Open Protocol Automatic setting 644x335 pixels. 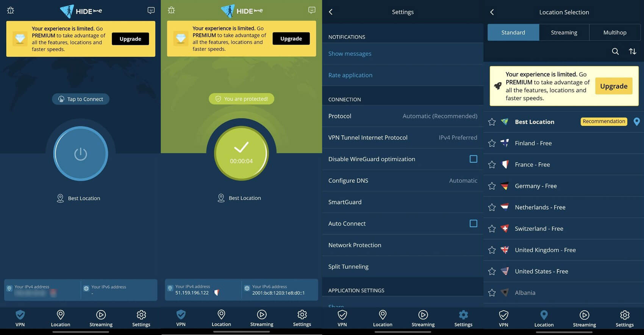coord(403,116)
